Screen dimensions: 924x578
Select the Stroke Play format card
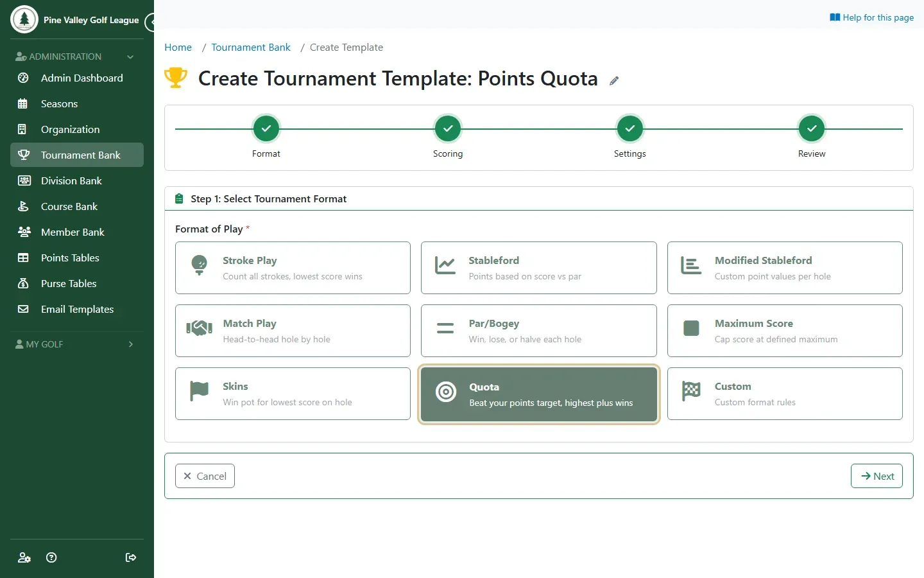293,268
